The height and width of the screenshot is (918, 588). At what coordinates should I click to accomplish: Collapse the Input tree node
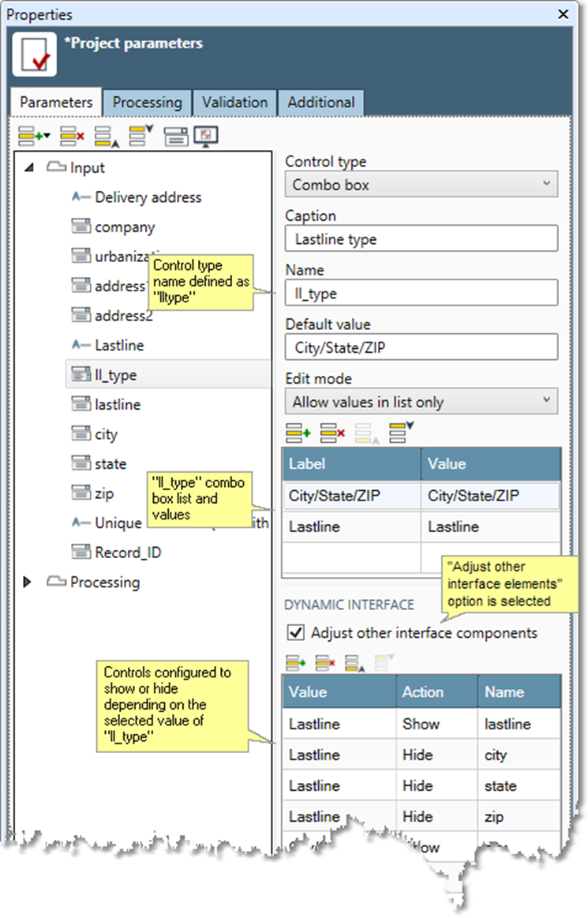tap(28, 168)
